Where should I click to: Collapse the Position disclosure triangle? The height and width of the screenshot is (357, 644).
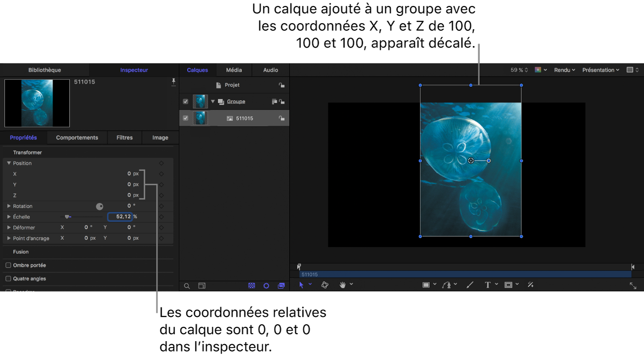[x=9, y=163]
